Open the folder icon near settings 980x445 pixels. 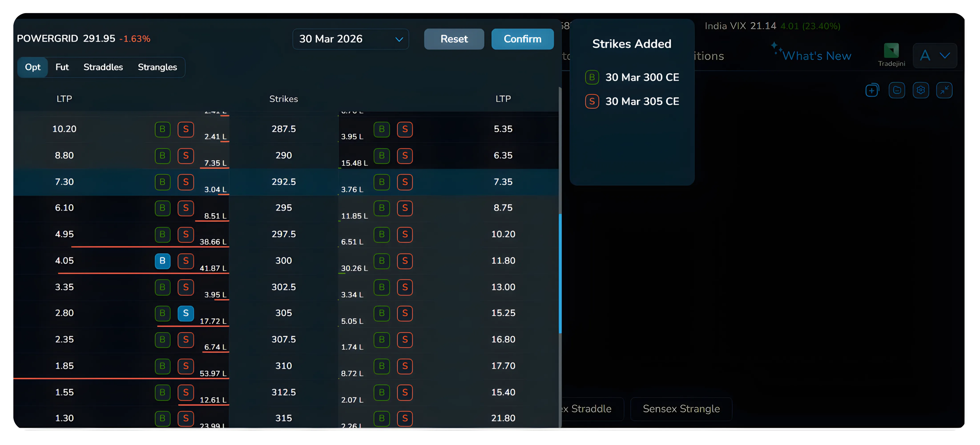pos(897,90)
